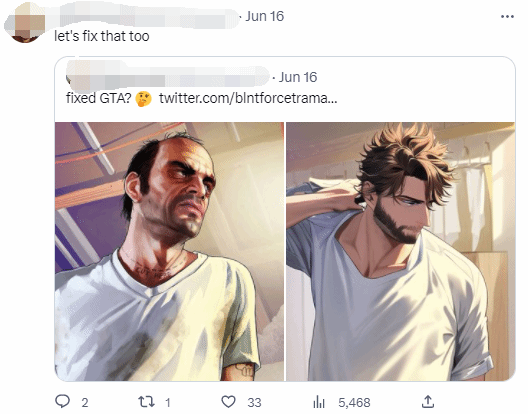Image resolution: width=528 pixels, height=414 pixels.
Task: Click the retweet count 1
Action: [x=168, y=403]
